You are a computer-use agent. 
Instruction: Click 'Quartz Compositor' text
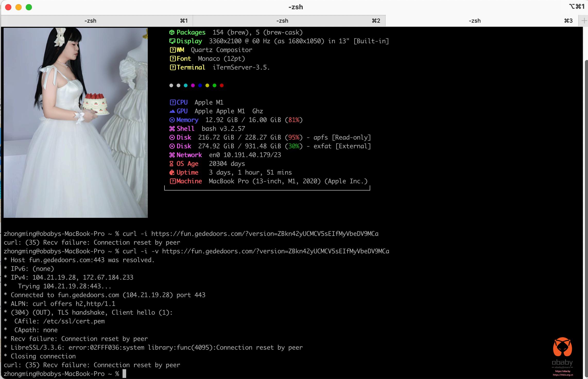point(221,50)
